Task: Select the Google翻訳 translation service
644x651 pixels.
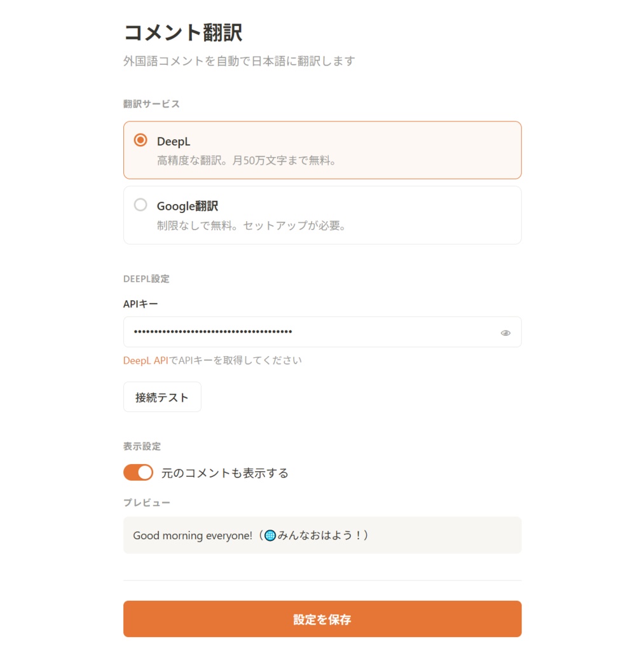Action: (322, 214)
